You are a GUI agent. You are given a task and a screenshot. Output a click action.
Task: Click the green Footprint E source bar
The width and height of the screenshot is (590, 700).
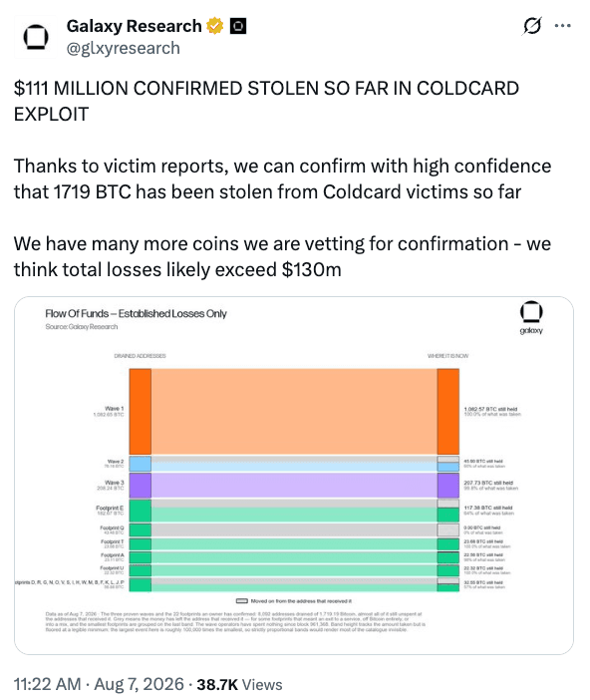(141, 511)
